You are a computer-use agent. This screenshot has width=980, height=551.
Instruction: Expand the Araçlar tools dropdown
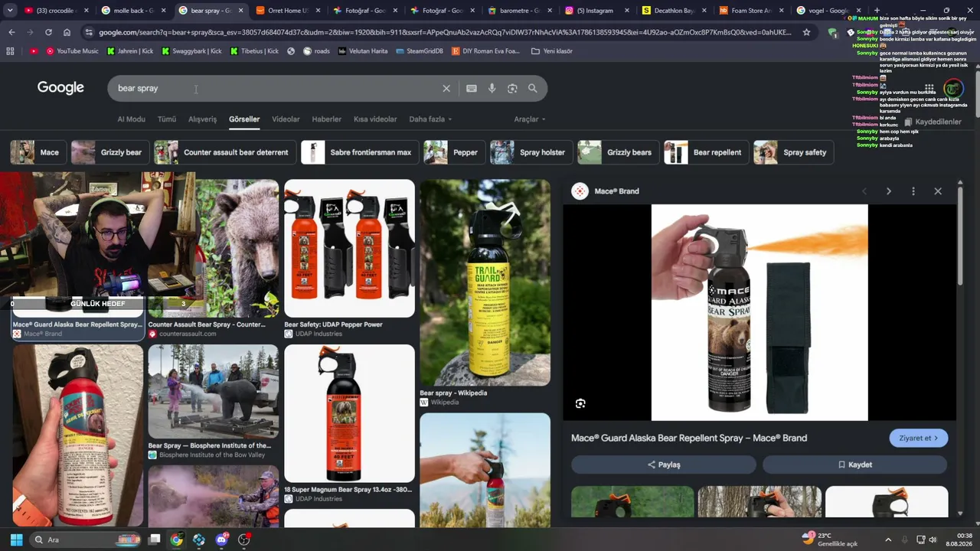click(530, 119)
